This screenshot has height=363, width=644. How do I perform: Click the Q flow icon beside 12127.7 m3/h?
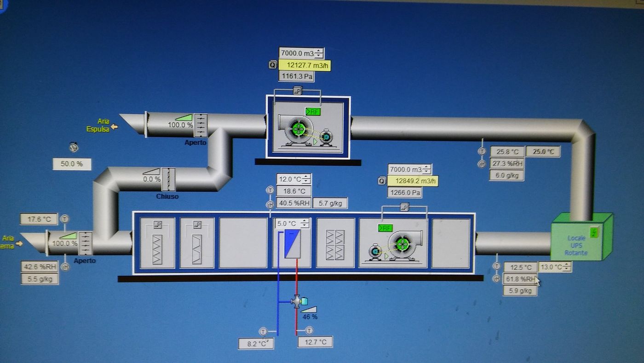point(273,65)
